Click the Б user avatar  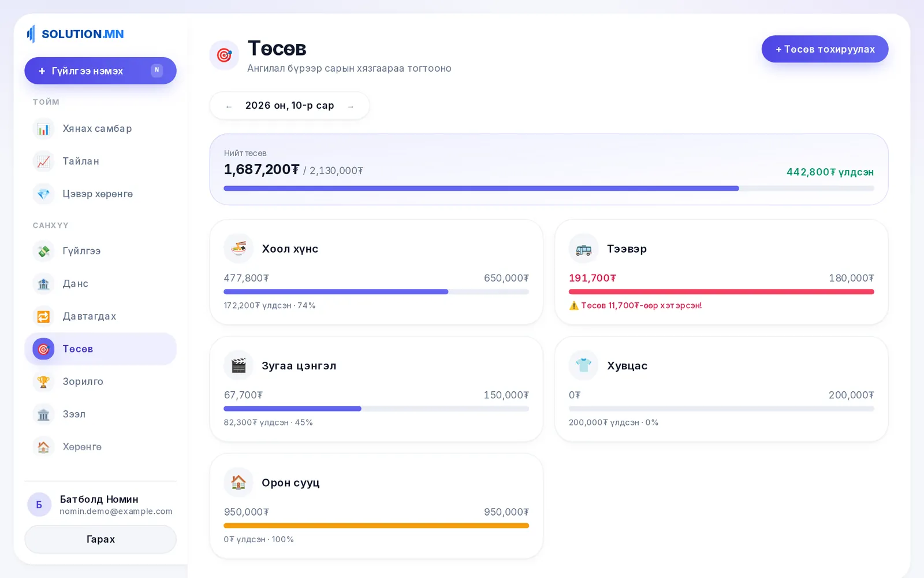click(x=39, y=505)
